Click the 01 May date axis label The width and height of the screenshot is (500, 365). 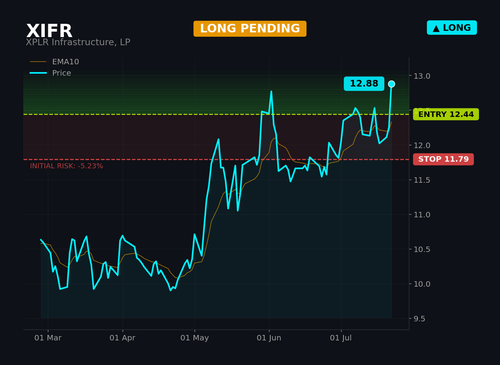195,338
